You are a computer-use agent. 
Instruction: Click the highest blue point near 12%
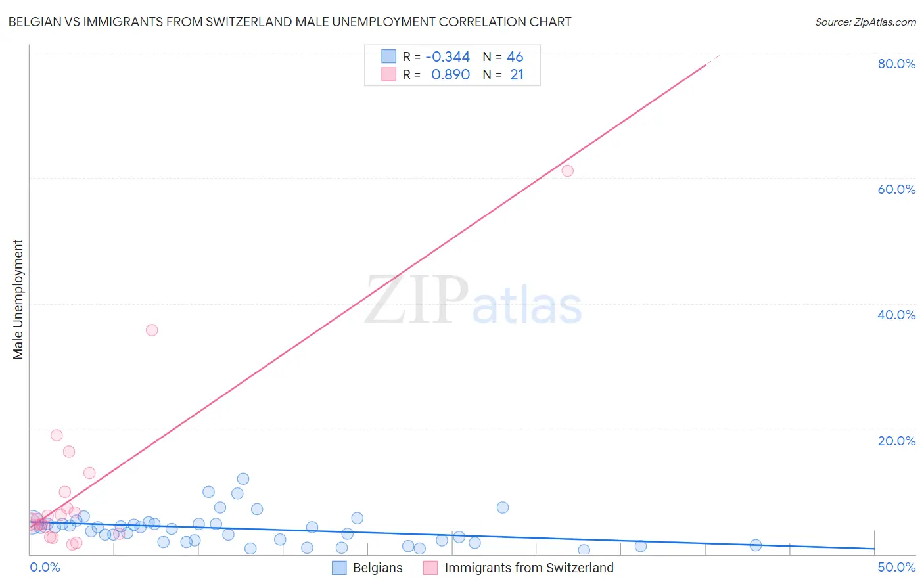(x=243, y=479)
